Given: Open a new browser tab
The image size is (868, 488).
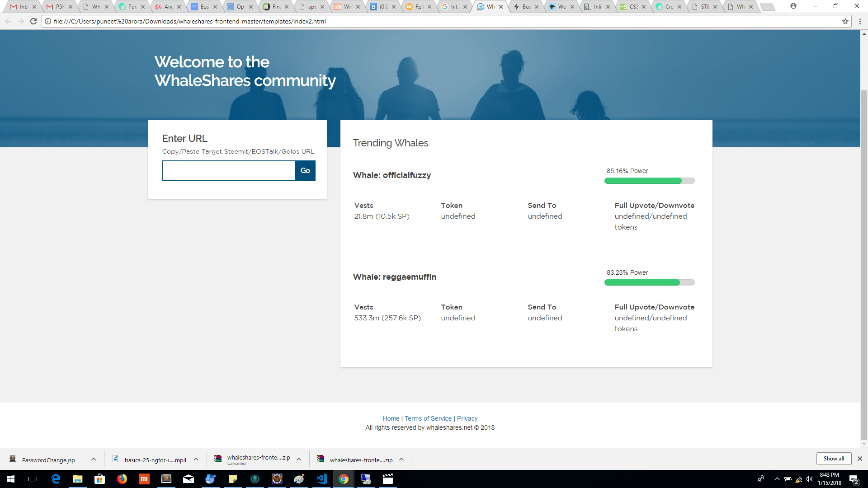Looking at the screenshot, I should 767,7.
